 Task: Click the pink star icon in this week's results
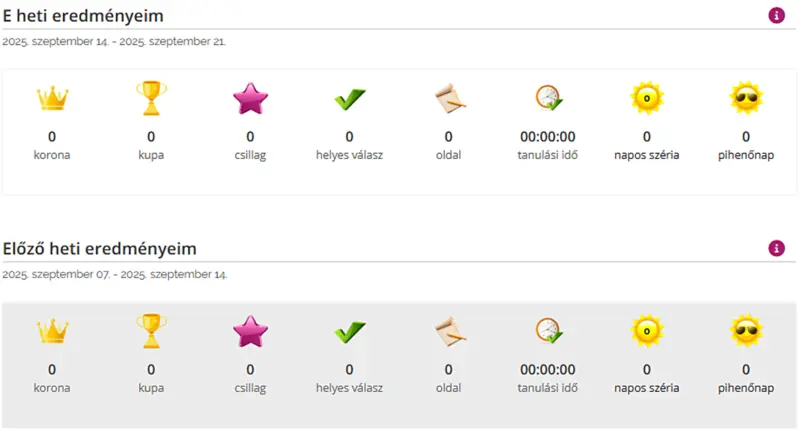(250, 98)
